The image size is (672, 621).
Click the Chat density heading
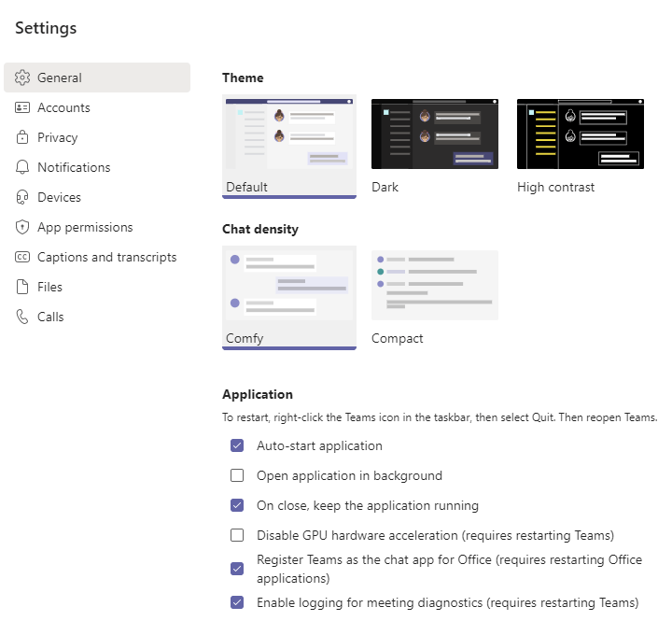[260, 229]
